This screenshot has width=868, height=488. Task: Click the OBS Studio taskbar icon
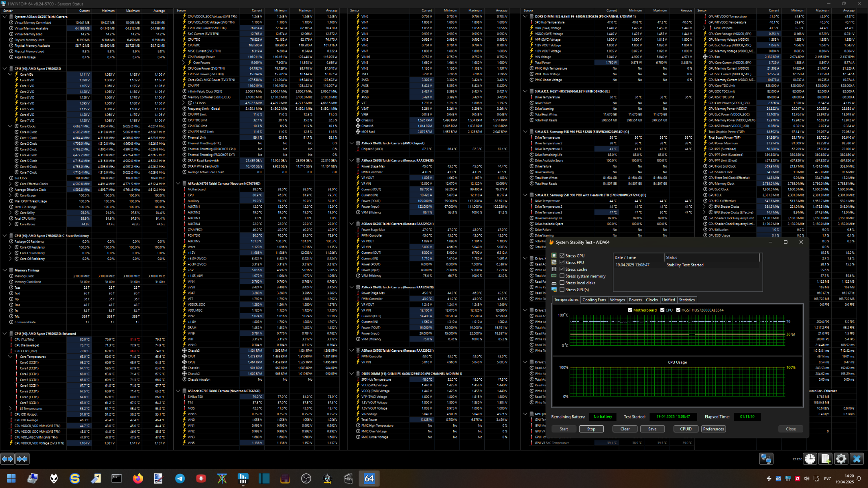[x=306, y=478]
